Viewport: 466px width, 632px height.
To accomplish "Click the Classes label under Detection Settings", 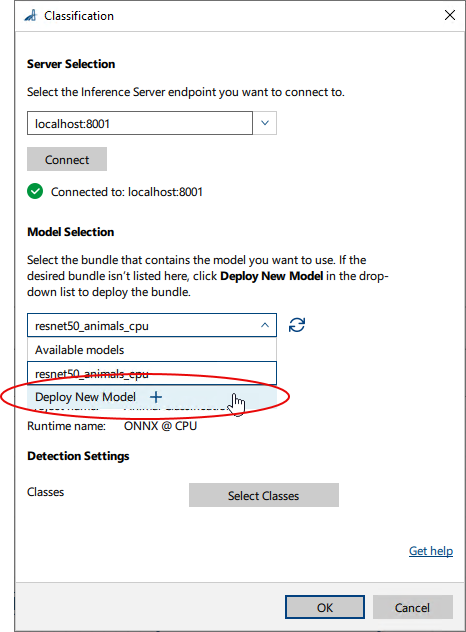I will (x=46, y=492).
